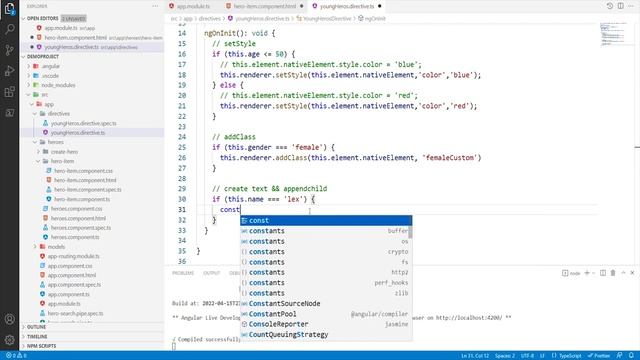Viewport: 640px width, 360px height.
Task: Open the Extensions view
Action: click(9, 92)
